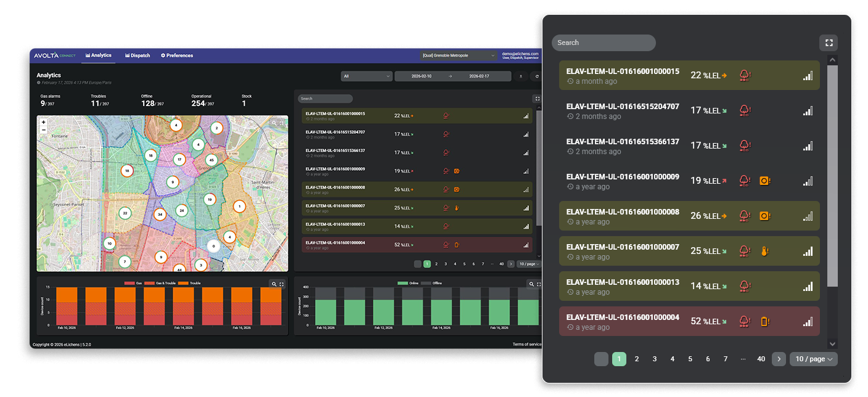Open the enlarged panel '10 / page' dropdown
868x397 pixels.
[x=814, y=359]
